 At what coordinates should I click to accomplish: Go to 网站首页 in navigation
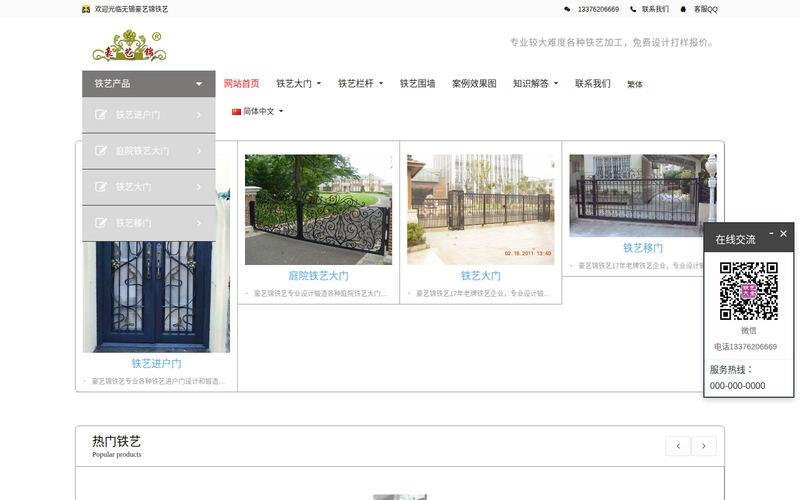(241, 84)
